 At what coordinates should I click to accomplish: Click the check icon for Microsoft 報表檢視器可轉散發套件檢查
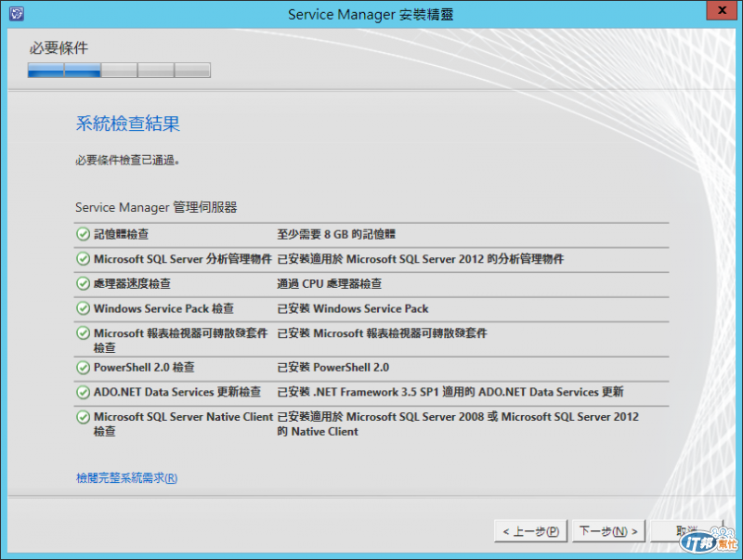(83, 333)
